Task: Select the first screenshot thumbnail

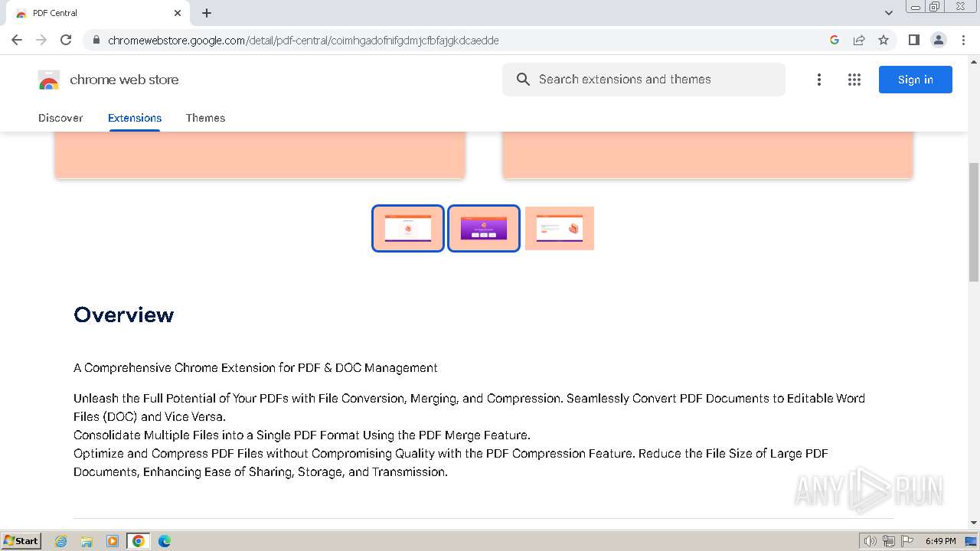Action: (408, 228)
